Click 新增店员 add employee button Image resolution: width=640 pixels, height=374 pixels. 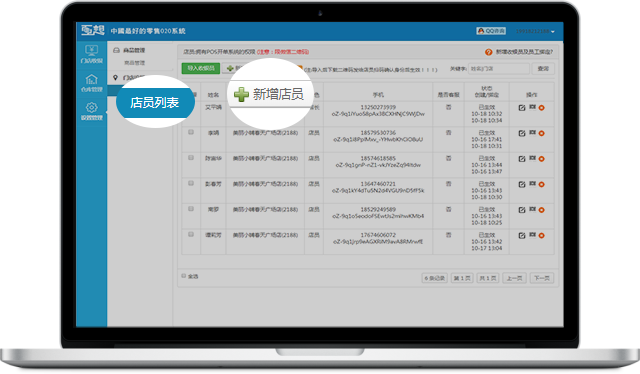pyautogui.click(x=269, y=94)
